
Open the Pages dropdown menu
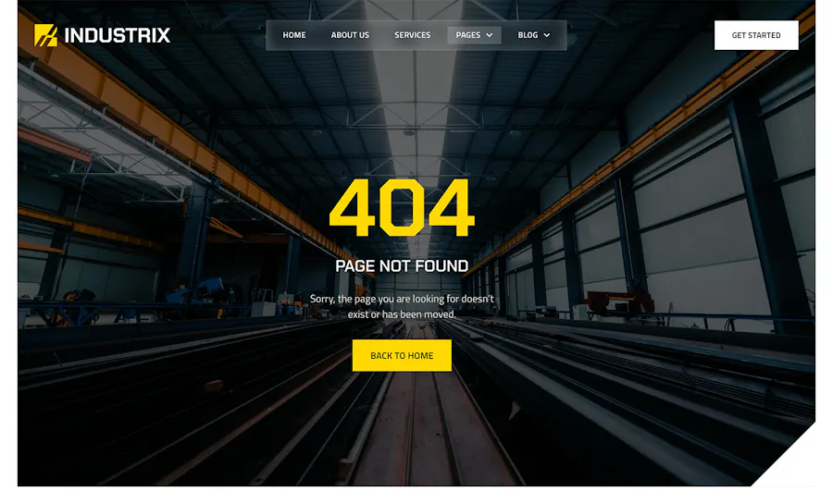pyautogui.click(x=474, y=35)
